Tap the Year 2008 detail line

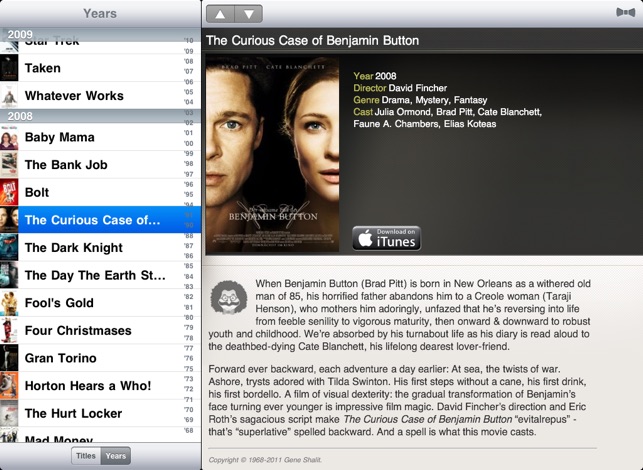pyautogui.click(x=374, y=76)
